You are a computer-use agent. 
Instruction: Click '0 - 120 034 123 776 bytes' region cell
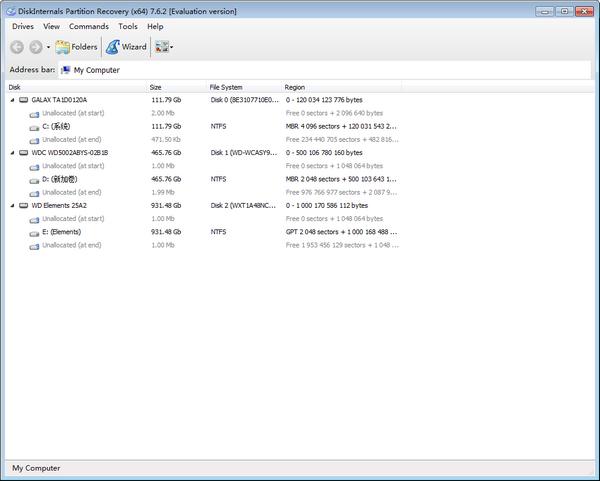click(x=324, y=100)
